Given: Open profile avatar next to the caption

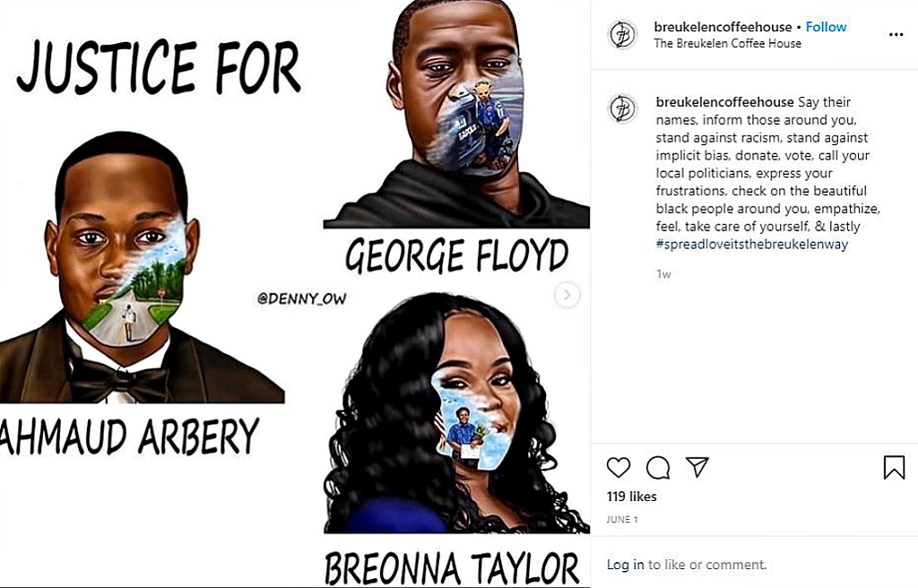Looking at the screenshot, I should click(x=622, y=109).
